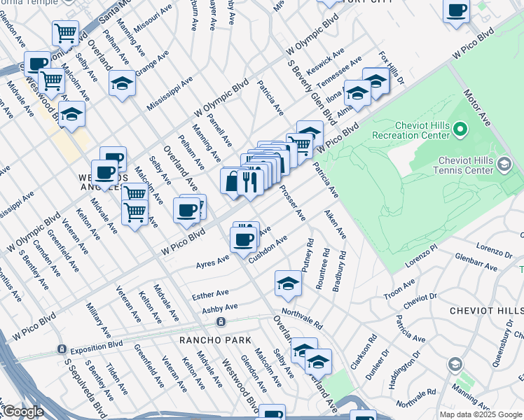Click the rail station icon below Ashby Ave
Viewport: 524px width, 420px height.
221,322
